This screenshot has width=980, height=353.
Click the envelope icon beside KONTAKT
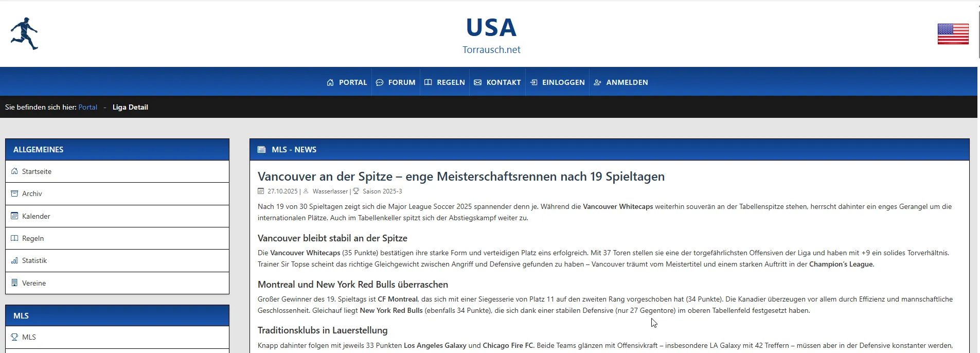(478, 82)
